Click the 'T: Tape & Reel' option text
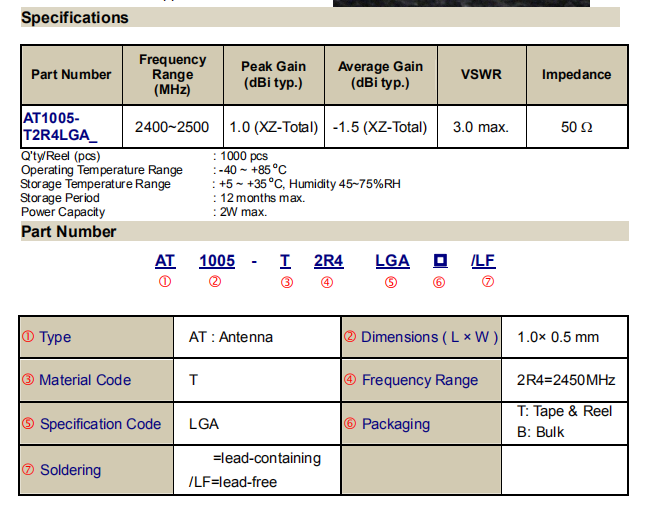This screenshot has width=651, height=509. [565, 411]
